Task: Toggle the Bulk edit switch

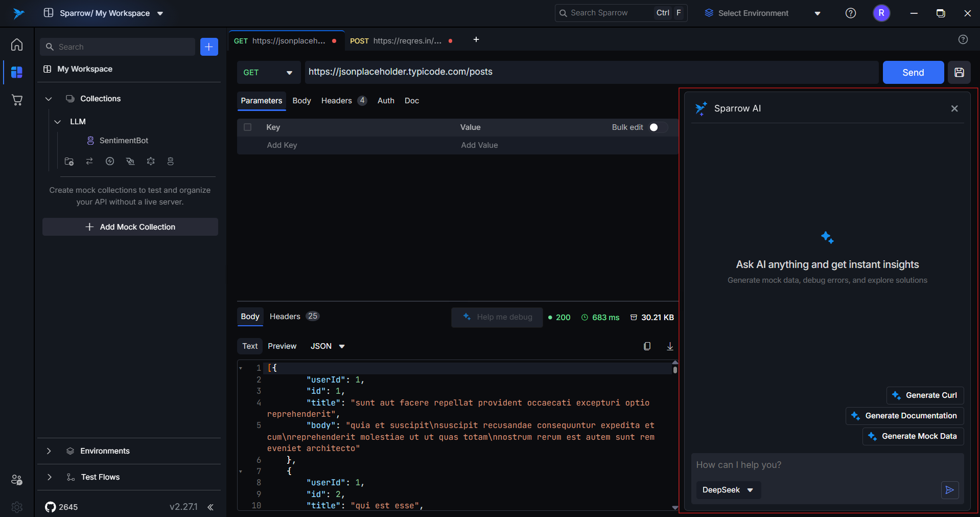Action: click(658, 127)
